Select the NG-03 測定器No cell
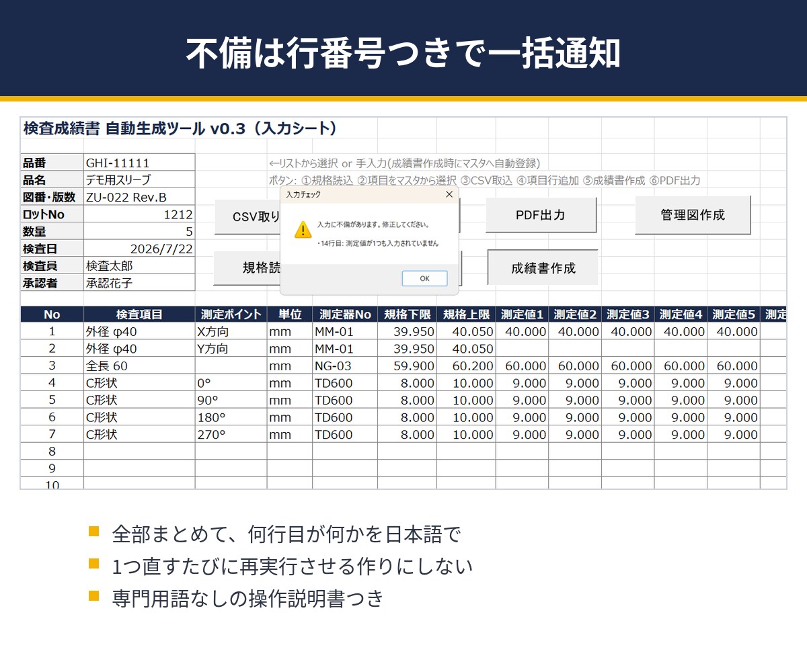 (345, 366)
